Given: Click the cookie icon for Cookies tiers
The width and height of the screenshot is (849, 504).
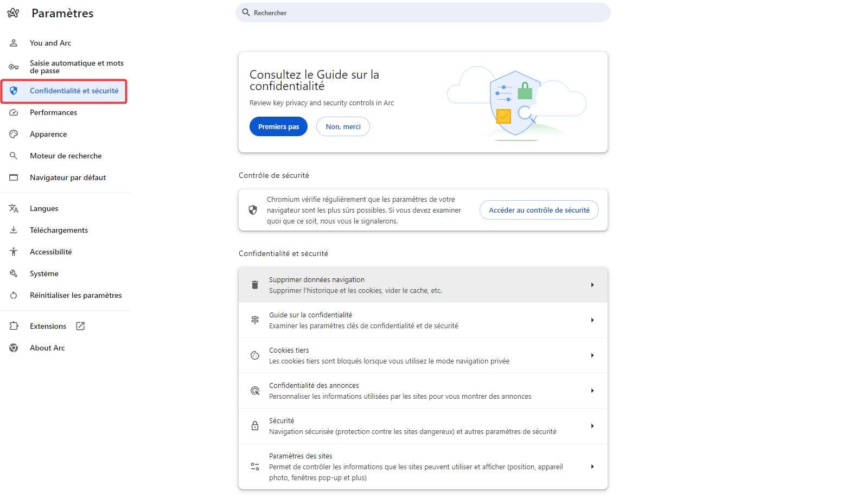Looking at the screenshot, I should 255,355.
